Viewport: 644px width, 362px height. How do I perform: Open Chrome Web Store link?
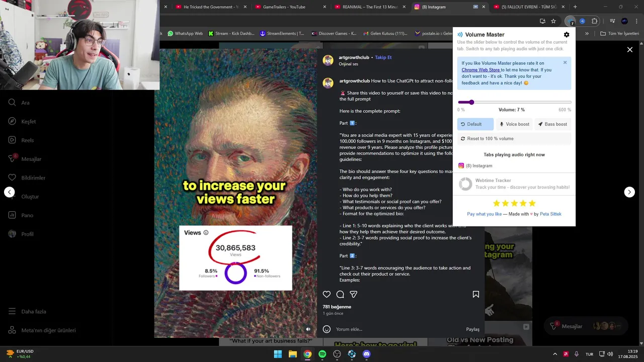tap(481, 70)
